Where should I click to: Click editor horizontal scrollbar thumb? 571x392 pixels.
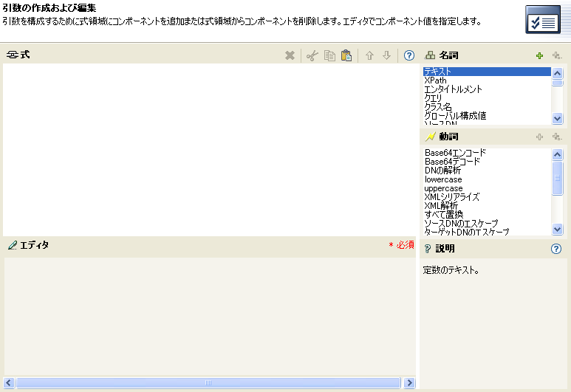coord(208,382)
